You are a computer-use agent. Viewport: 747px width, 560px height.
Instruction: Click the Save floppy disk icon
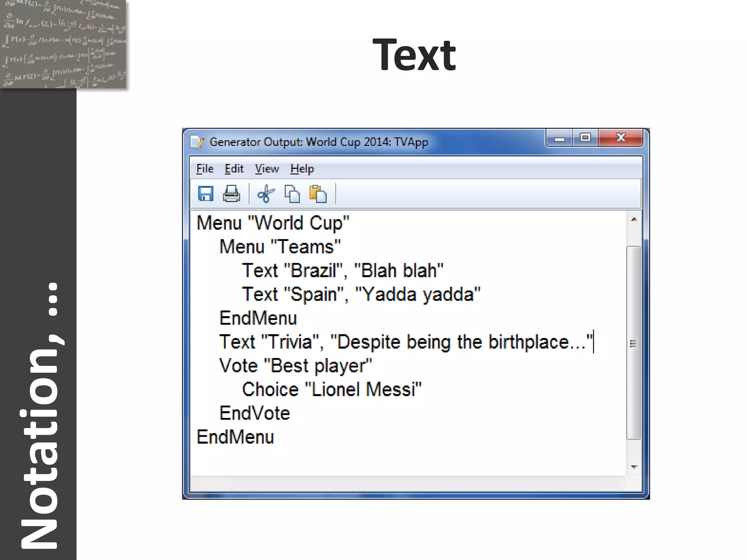(205, 194)
